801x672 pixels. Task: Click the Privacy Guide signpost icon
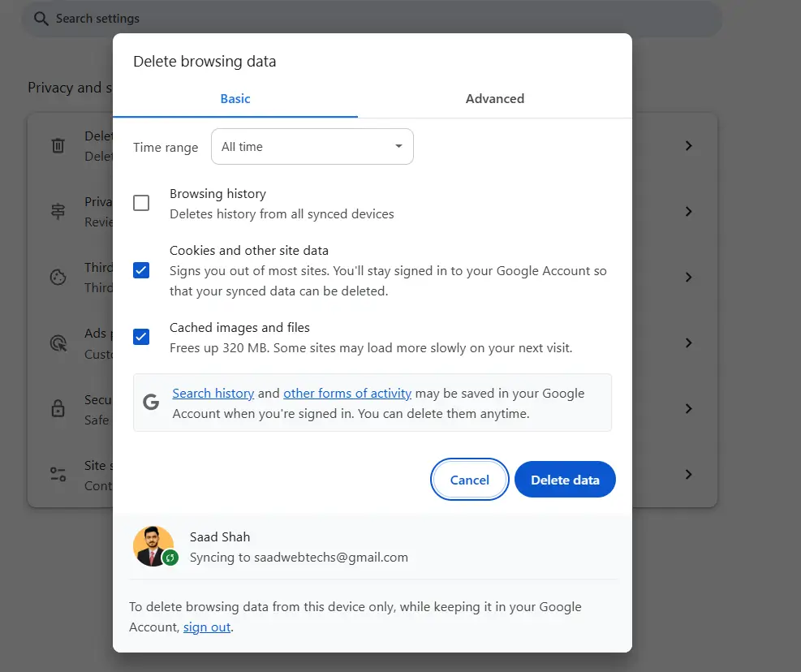[x=58, y=212]
